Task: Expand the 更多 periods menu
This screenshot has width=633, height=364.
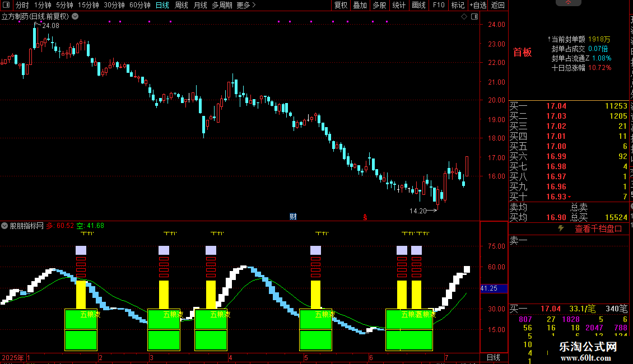Action: 246,5
